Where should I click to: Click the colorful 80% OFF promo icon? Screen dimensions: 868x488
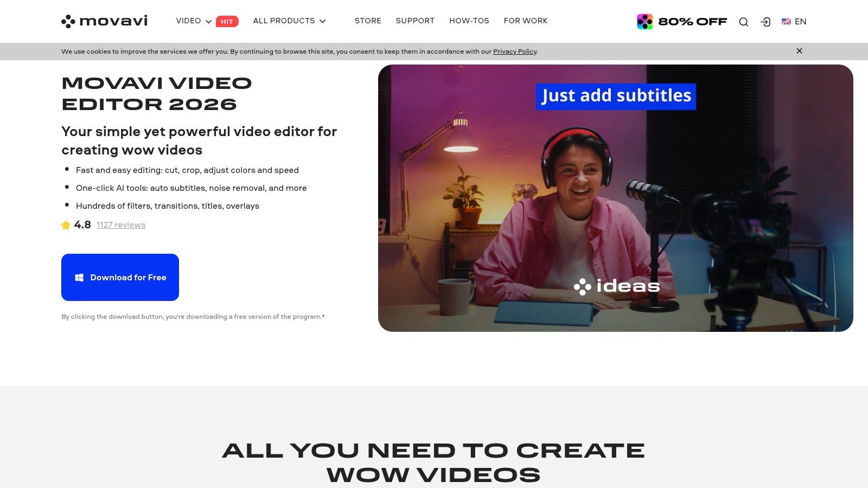(644, 22)
